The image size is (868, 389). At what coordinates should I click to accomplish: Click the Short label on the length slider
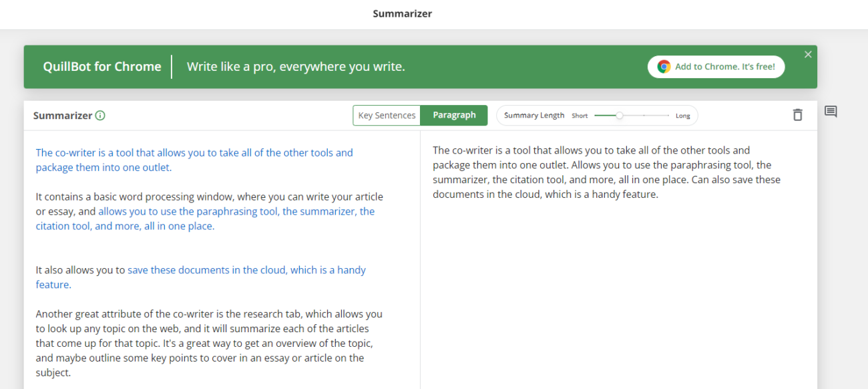coord(580,116)
